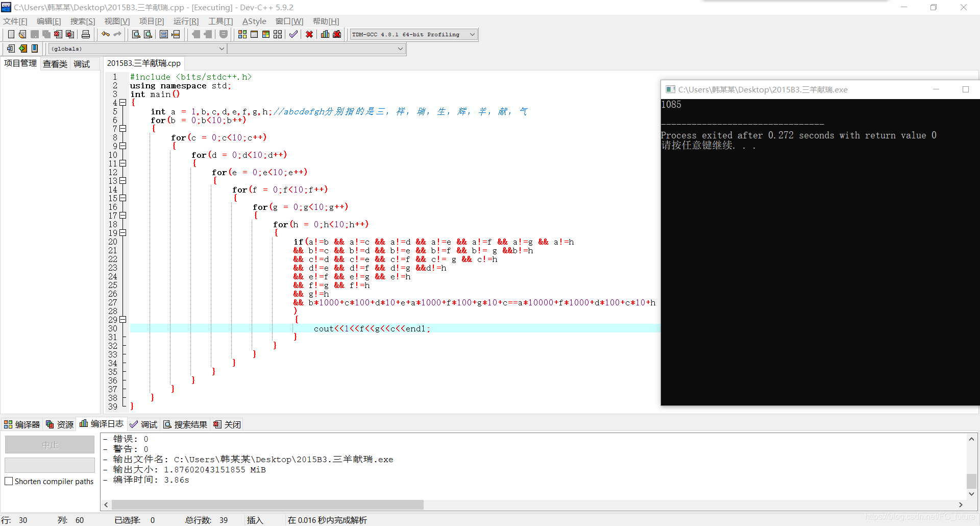The image size is (980, 526).
Task: Toggle the Shorten compiler paths checkbox
Action: pos(9,481)
